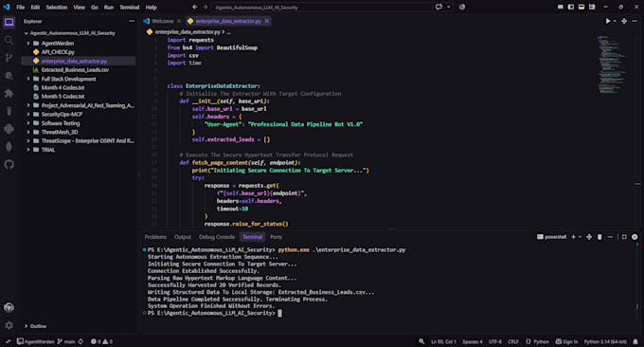Image resolution: width=644 pixels, height=347 pixels.
Task: Synchronize changes icon next to main branch
Action: point(80,341)
